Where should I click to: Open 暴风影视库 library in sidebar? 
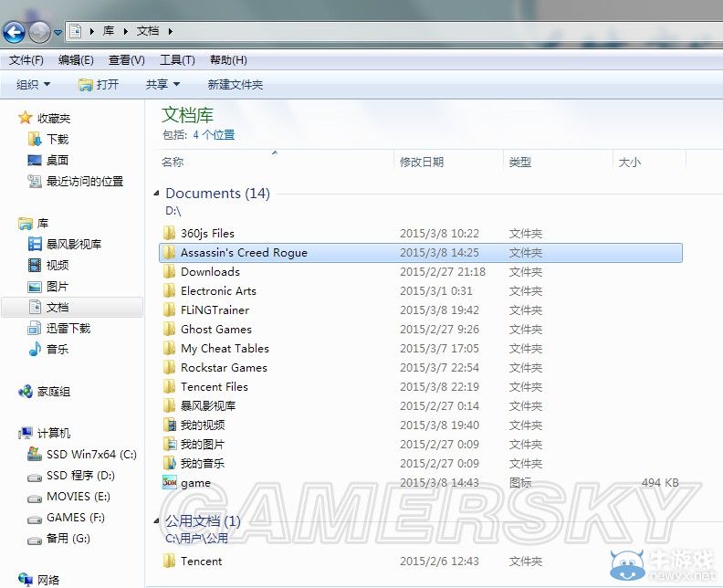74,244
